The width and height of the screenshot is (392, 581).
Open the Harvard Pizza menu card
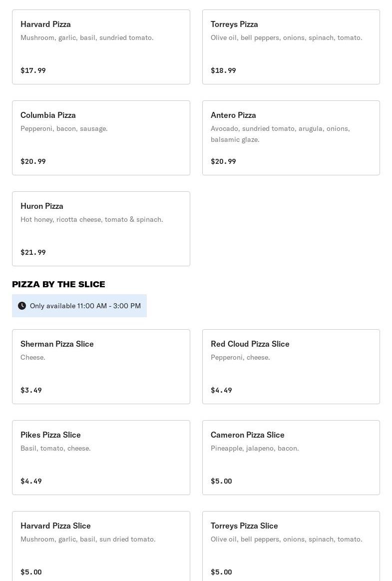coord(101,47)
